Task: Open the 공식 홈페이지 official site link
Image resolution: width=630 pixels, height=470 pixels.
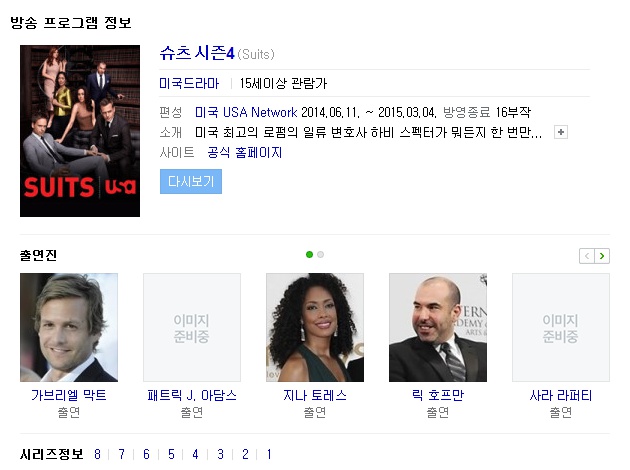Action: point(244,152)
